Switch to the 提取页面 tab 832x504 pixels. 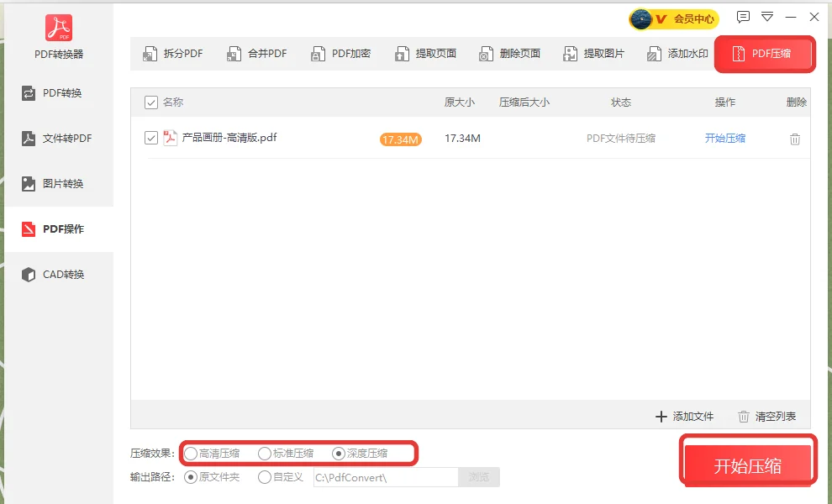tap(425, 54)
